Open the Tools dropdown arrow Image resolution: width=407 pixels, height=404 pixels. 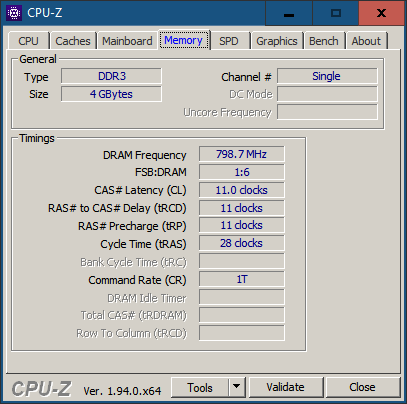pyautogui.click(x=237, y=387)
